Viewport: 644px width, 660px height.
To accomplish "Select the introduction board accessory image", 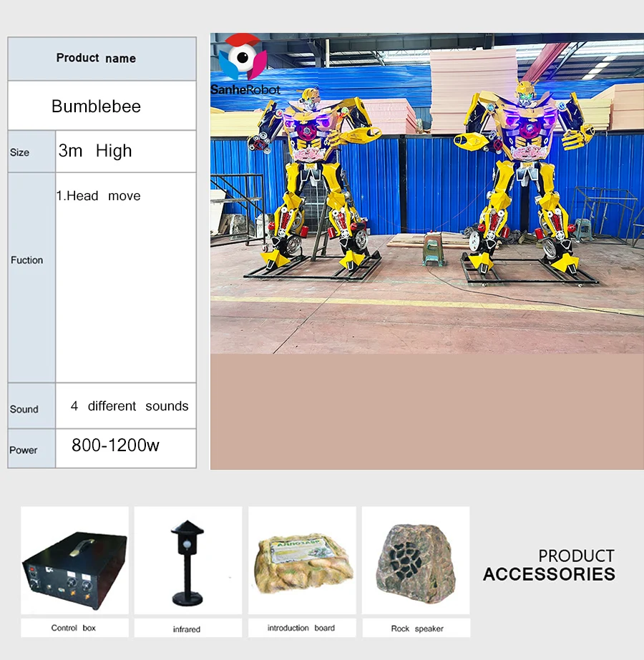I will click(x=302, y=560).
